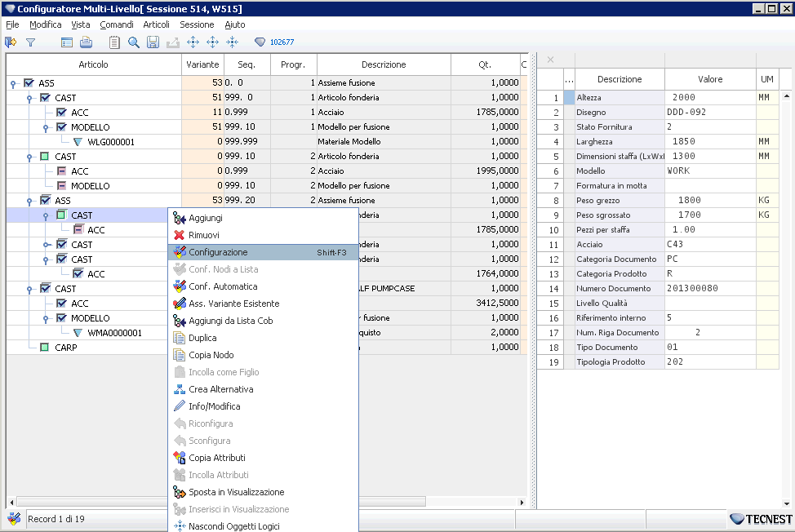Collapse the highlighted CAST node's expander
The width and height of the screenshot is (795, 532).
(46, 216)
